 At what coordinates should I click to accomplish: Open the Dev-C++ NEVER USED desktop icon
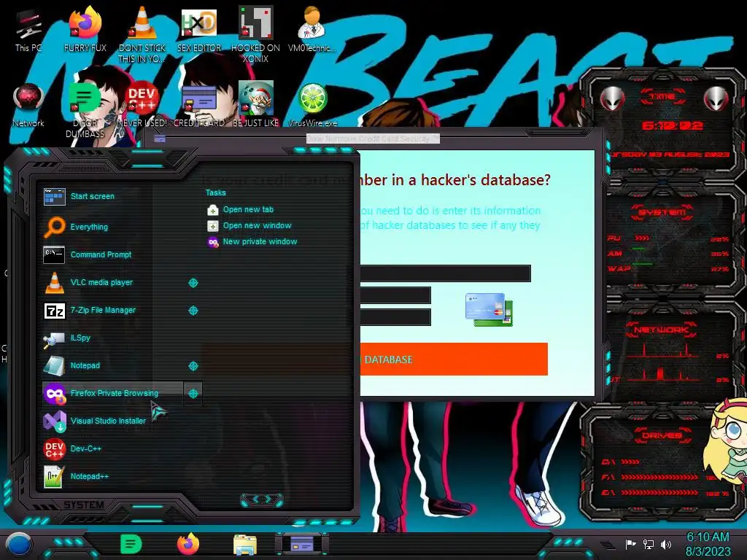click(142, 105)
